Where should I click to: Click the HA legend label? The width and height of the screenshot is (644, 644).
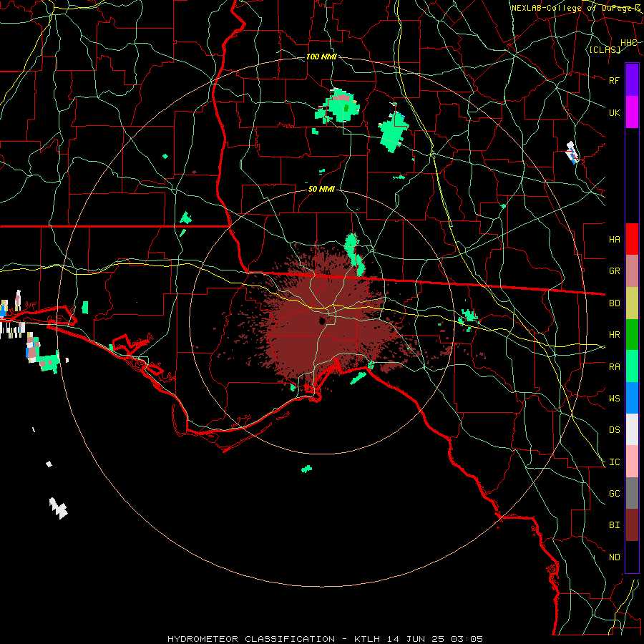[x=614, y=239]
